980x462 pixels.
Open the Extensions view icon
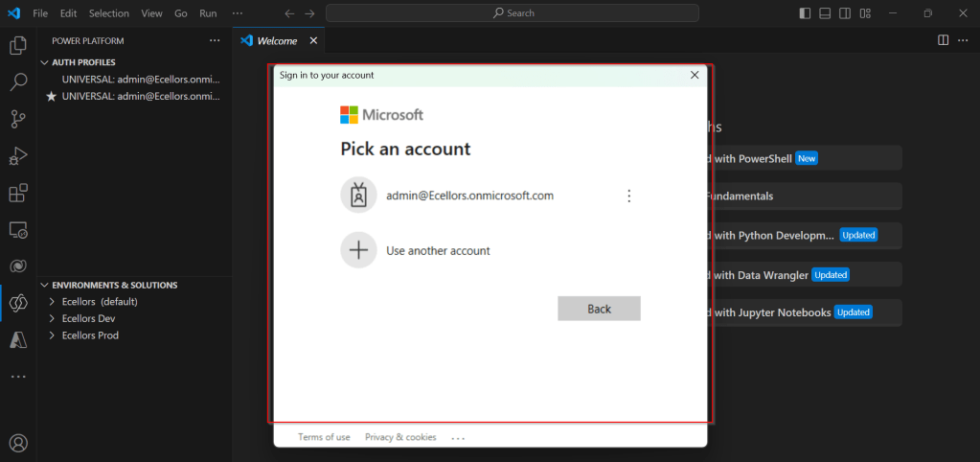click(x=18, y=193)
